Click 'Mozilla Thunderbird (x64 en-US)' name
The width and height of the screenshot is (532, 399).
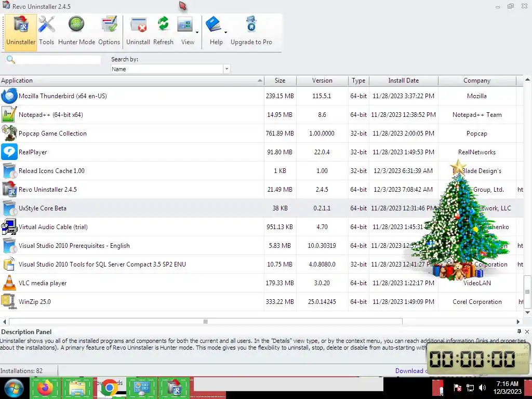(63, 96)
